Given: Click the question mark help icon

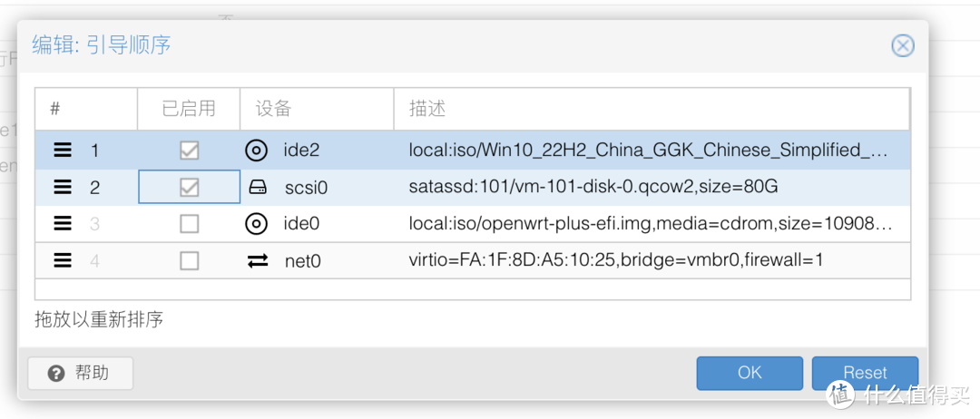Looking at the screenshot, I should (x=56, y=374).
